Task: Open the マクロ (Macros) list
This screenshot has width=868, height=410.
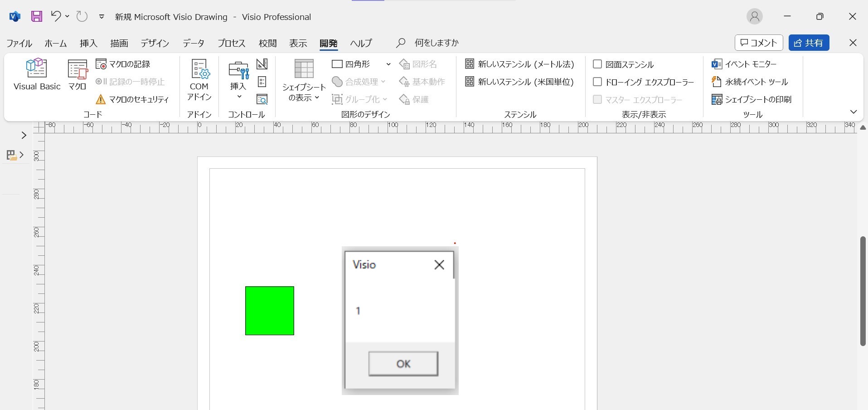Action: point(77,74)
